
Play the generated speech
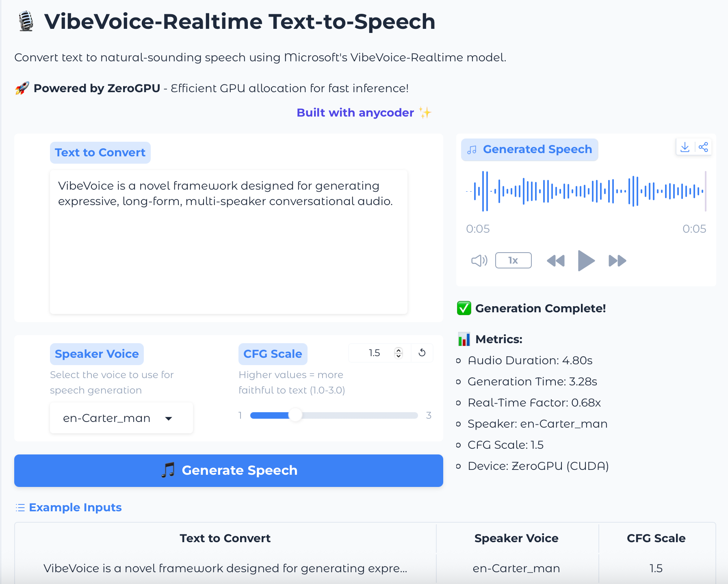pyautogui.click(x=586, y=260)
